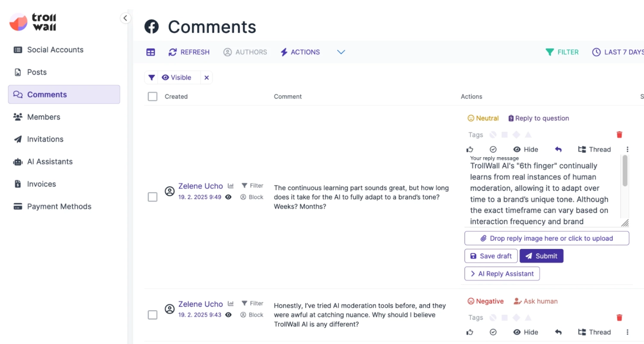The image size is (644, 344).
Task: Submit the reply message
Action: 541,256
